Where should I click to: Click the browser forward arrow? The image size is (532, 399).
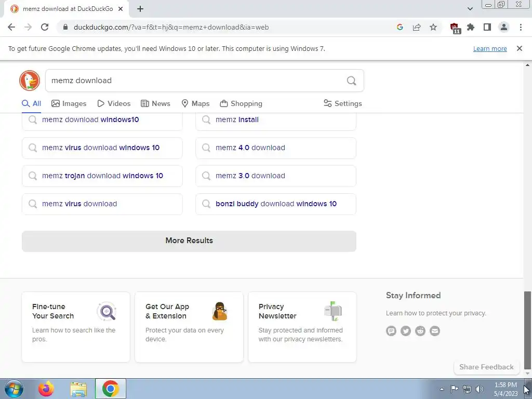point(28,27)
